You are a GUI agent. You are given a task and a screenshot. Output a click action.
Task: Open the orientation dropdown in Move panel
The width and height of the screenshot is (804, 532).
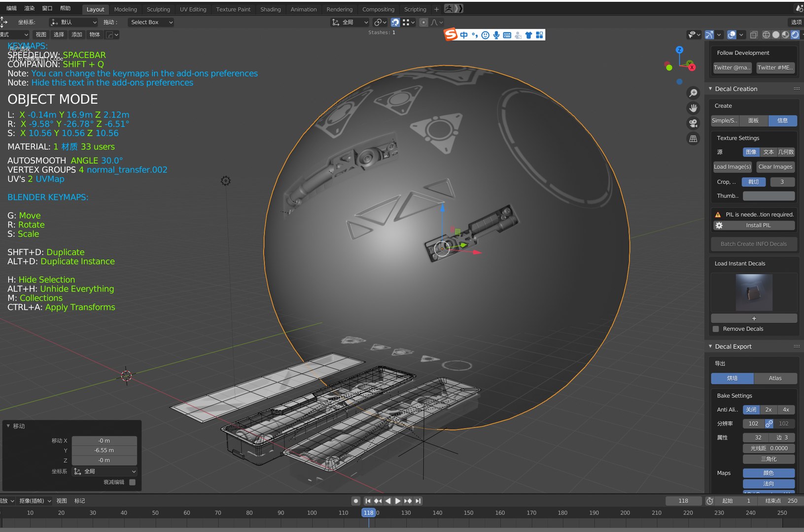105,471
